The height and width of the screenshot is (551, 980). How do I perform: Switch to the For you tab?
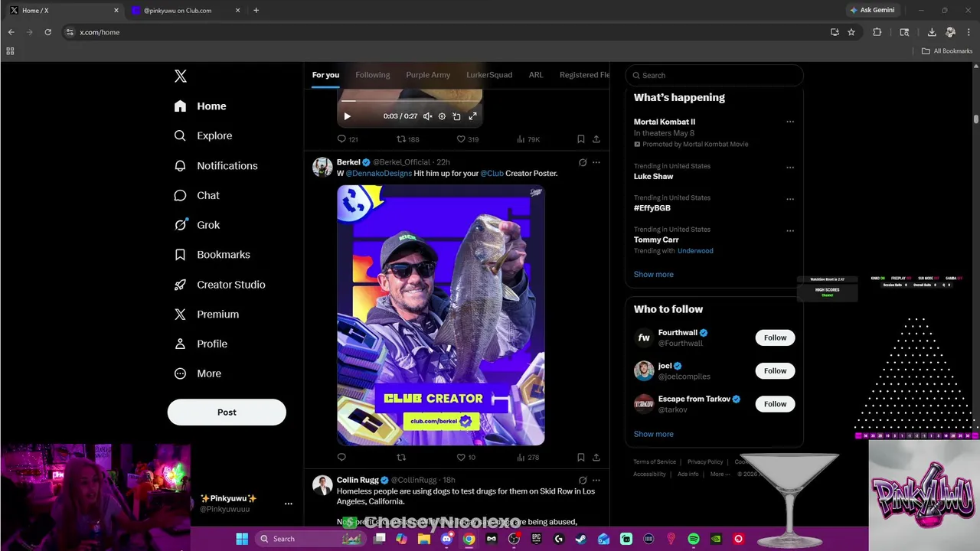tap(325, 75)
